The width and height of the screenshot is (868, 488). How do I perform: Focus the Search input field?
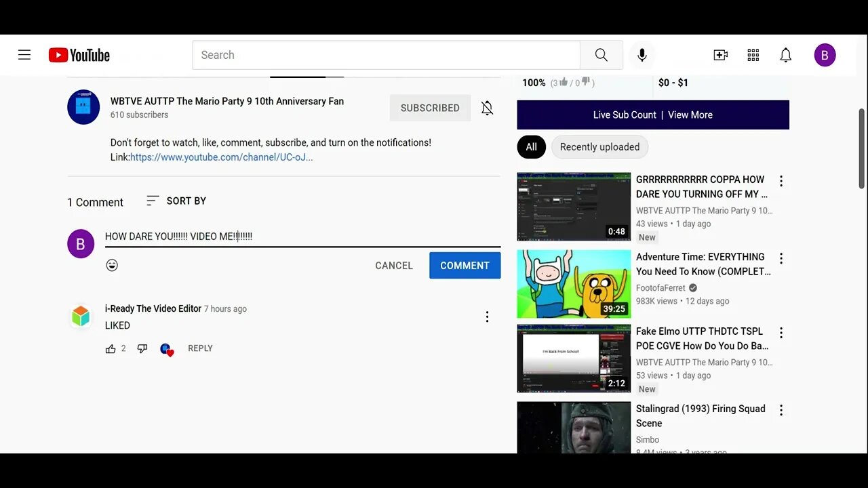387,55
